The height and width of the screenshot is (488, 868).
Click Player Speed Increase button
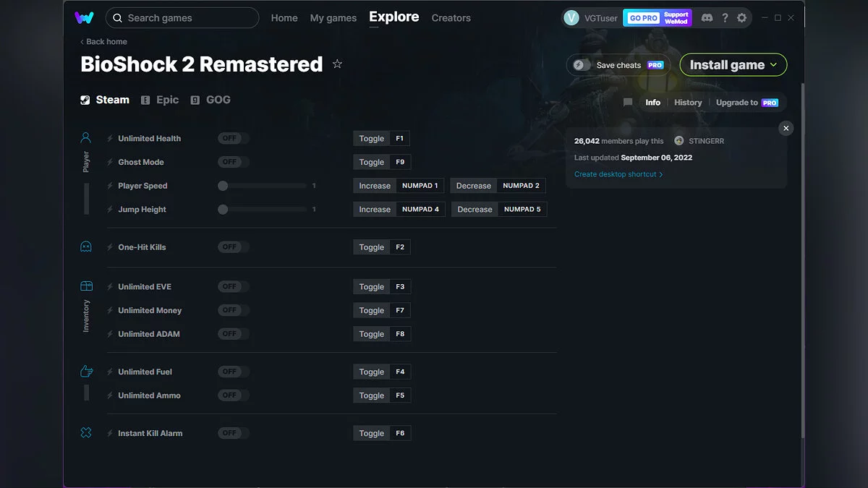[375, 186]
